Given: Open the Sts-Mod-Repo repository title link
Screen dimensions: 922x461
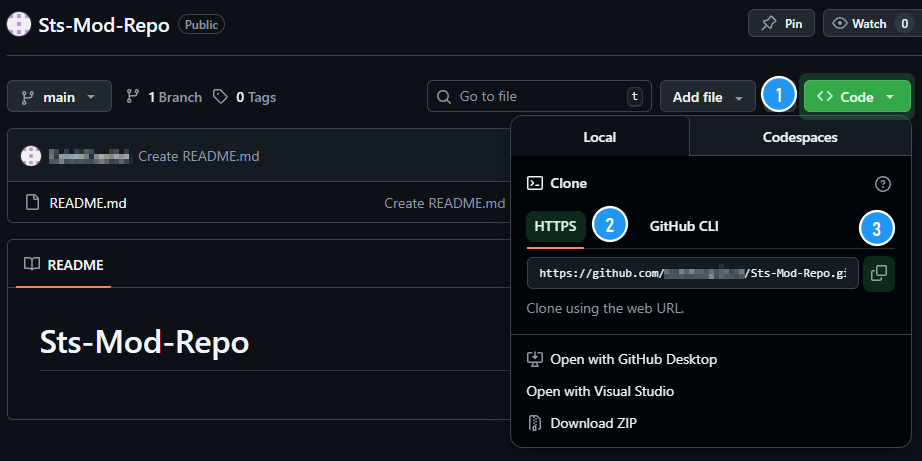Looking at the screenshot, I should click(x=104, y=25).
